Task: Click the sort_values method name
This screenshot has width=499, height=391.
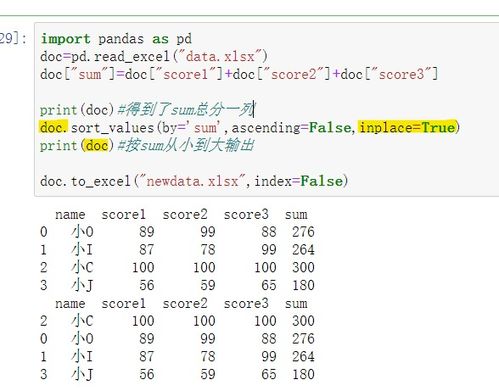Action: coord(112,128)
